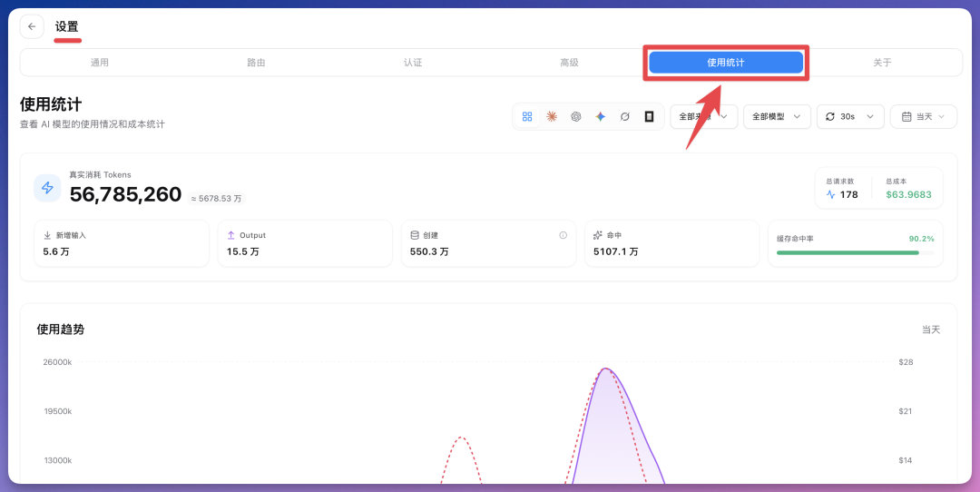Screen dimensions: 980x492
Task: Click the 178 total requests value
Action: click(848, 194)
